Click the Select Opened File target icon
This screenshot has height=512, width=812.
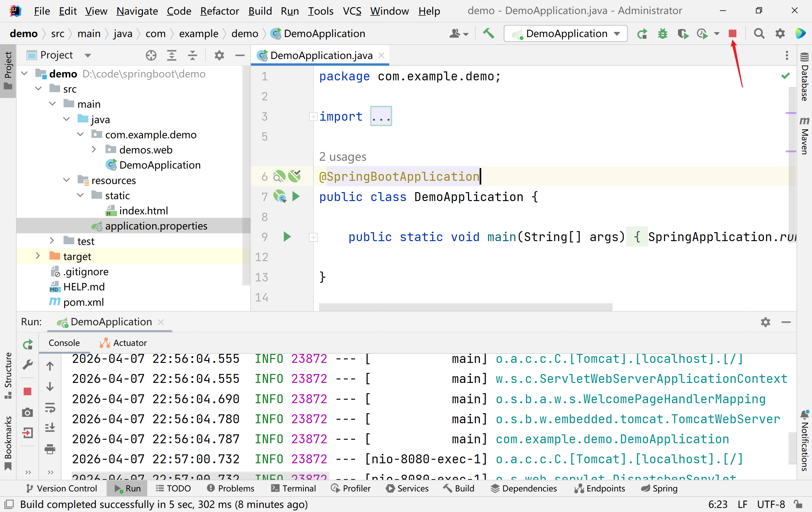[151, 55]
